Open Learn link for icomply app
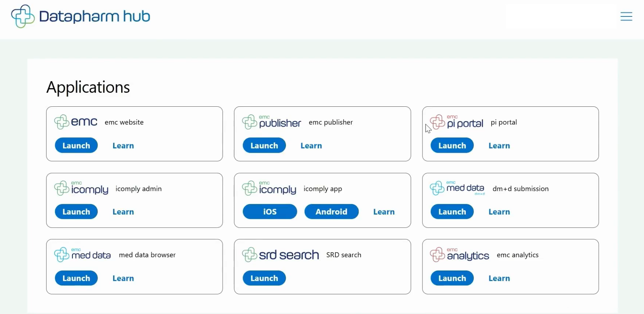644x314 pixels. click(x=384, y=212)
